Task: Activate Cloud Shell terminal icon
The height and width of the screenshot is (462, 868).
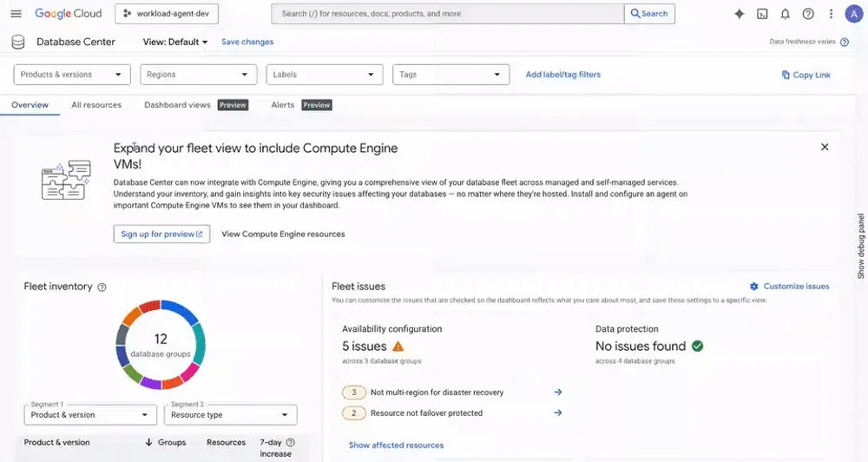Action: 762,14
